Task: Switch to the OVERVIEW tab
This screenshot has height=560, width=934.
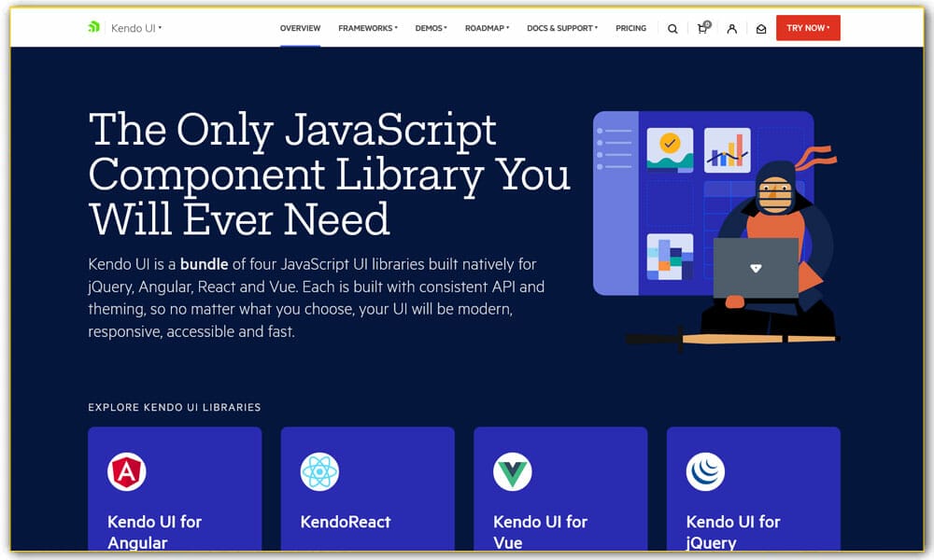Action: 300,28
